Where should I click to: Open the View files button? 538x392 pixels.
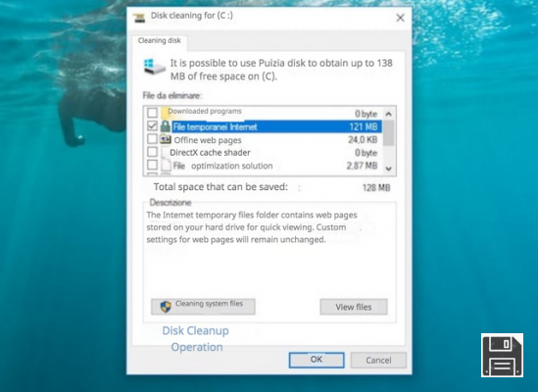pos(354,307)
